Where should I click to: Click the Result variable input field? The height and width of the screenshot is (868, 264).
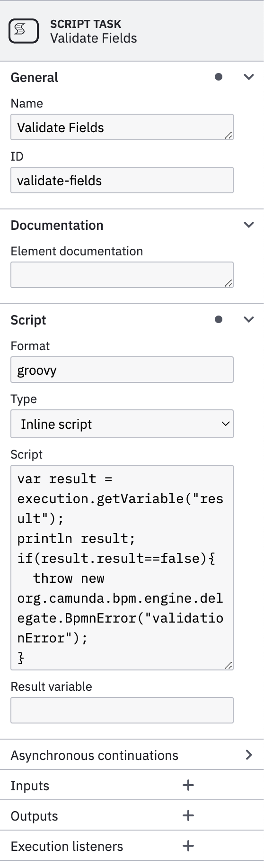[122, 710]
